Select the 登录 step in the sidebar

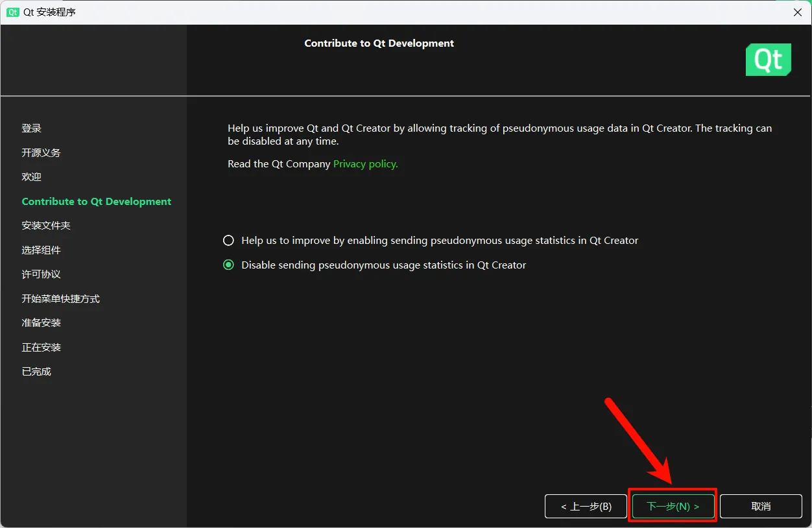pyautogui.click(x=31, y=128)
